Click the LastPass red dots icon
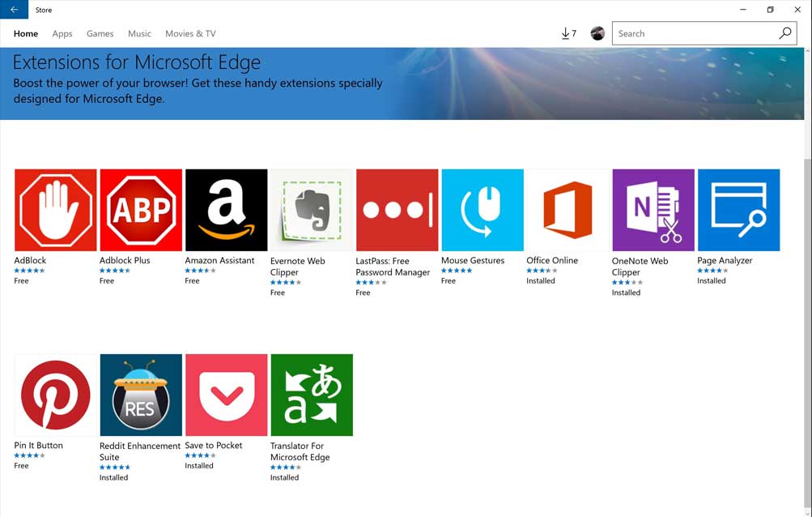Viewport: 812px width, 517px height. pos(397,210)
